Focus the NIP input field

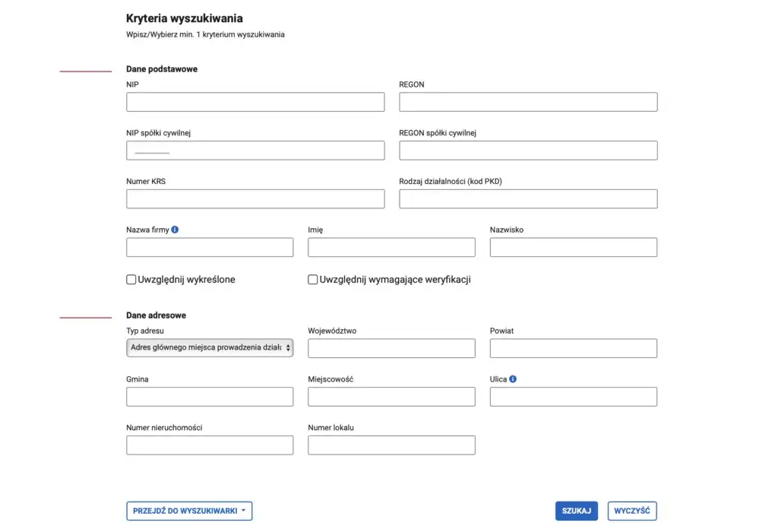point(255,102)
